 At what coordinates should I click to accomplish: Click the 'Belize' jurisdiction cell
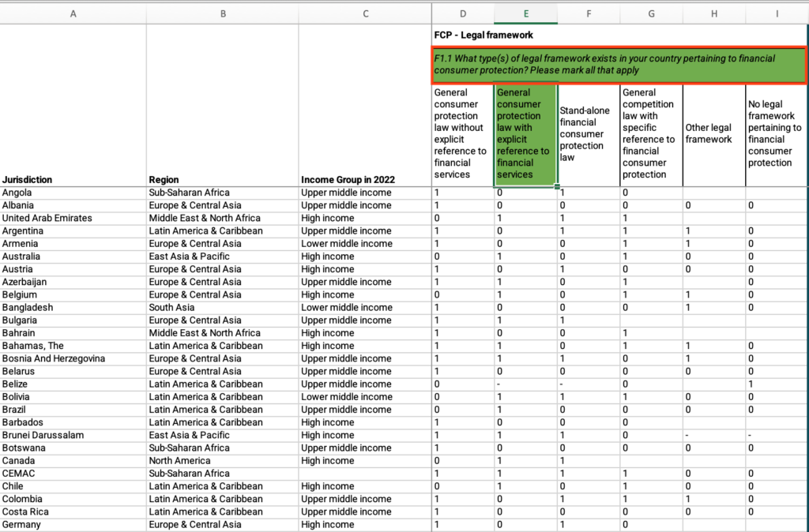[x=73, y=384]
